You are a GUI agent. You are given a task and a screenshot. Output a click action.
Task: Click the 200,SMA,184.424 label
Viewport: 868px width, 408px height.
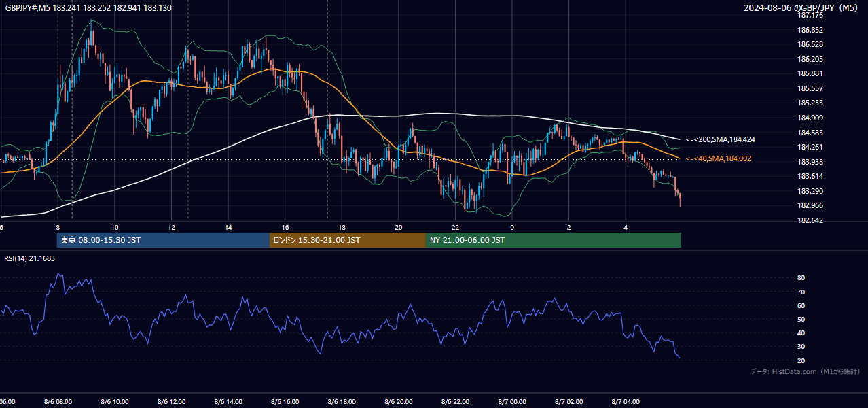coord(720,139)
